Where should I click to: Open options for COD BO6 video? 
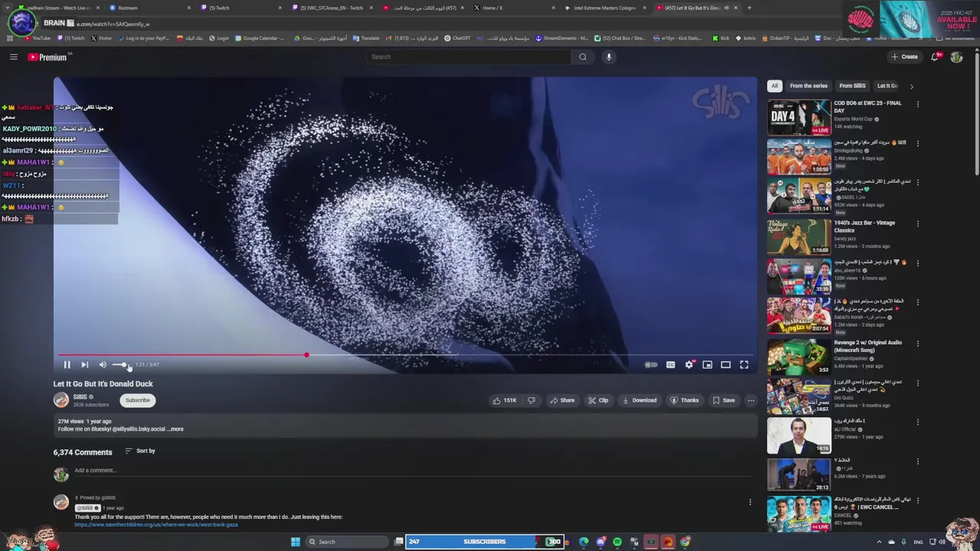pyautogui.click(x=917, y=104)
